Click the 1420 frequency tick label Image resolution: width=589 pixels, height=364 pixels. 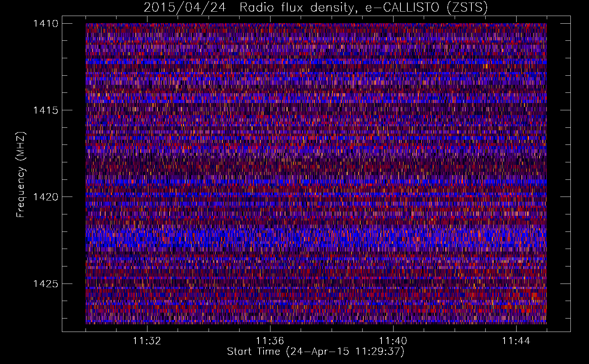(x=46, y=197)
